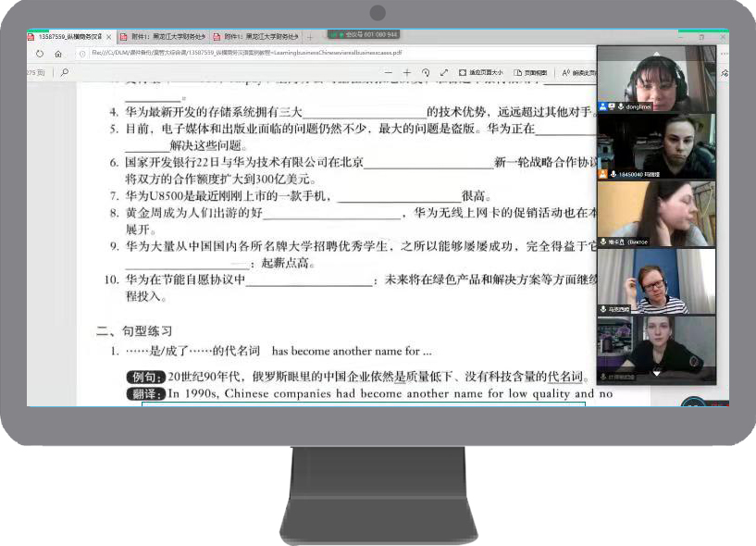Select the third participant video (Виктое)

(x=656, y=214)
